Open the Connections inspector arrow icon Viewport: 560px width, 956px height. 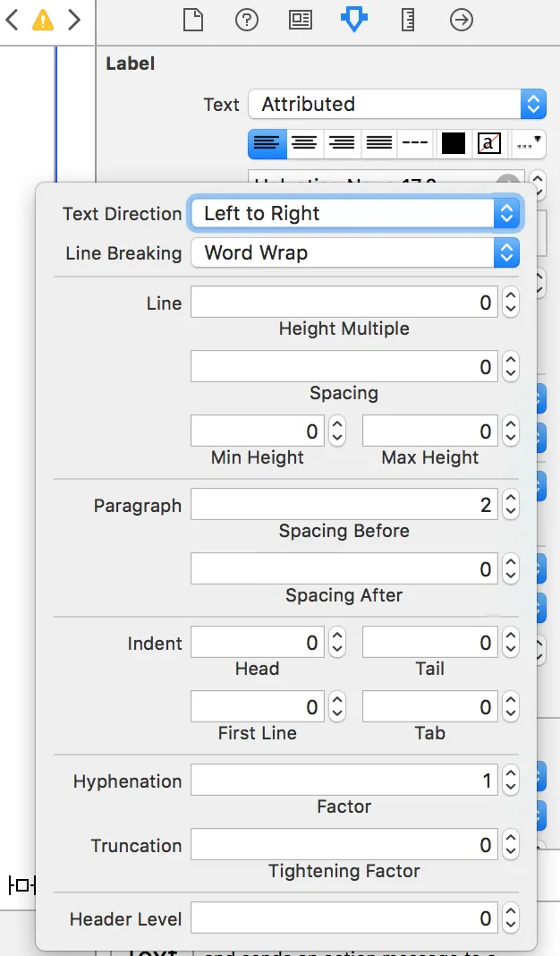tap(462, 19)
